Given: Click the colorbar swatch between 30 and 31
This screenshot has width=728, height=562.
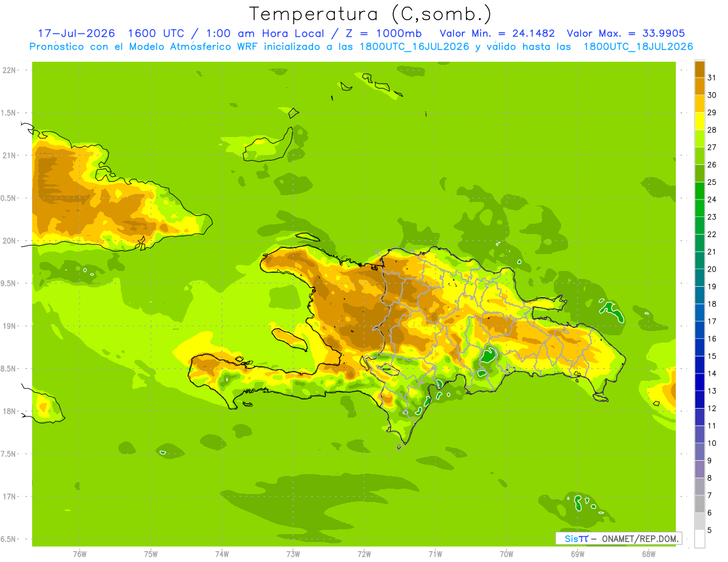Looking at the screenshot, I should tap(699, 86).
